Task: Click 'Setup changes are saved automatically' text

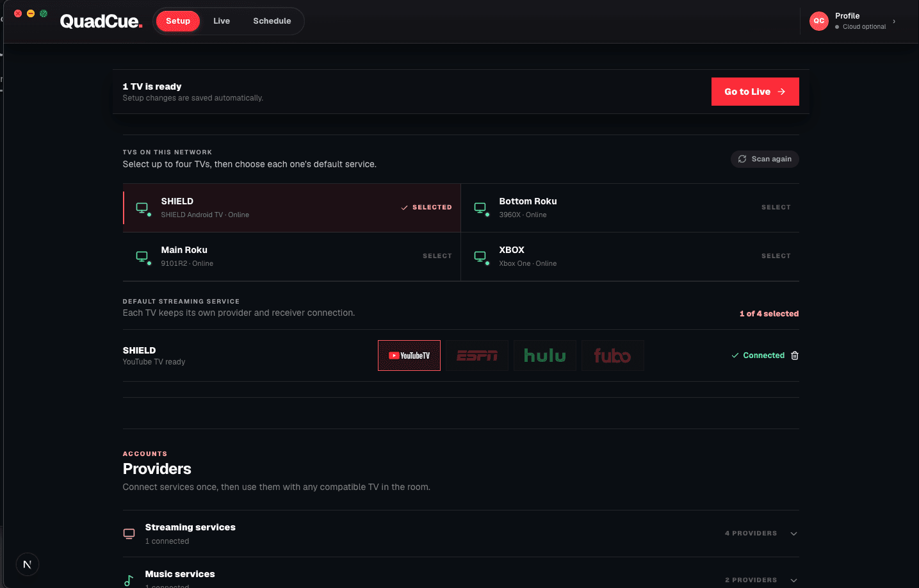Action: (x=193, y=98)
